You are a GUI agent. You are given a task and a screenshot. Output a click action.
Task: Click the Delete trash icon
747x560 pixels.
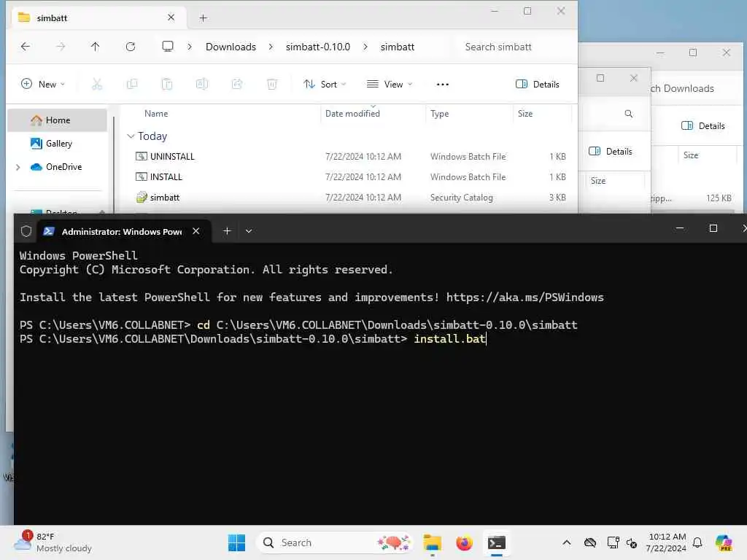(x=272, y=85)
